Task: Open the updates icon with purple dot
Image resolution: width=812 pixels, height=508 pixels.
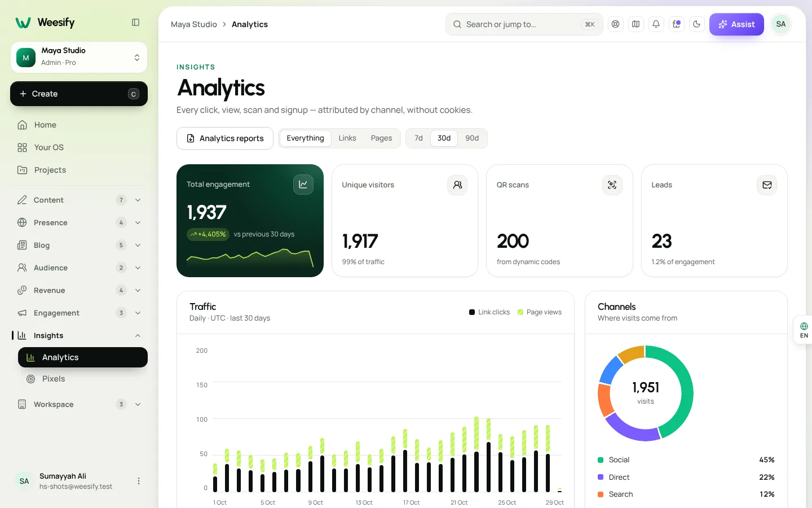Action: [677, 24]
